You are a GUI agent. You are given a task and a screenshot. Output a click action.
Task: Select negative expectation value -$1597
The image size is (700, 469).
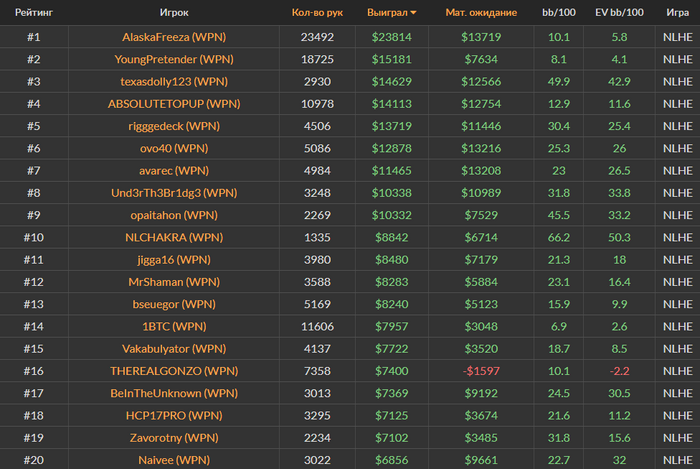pyautogui.click(x=481, y=371)
